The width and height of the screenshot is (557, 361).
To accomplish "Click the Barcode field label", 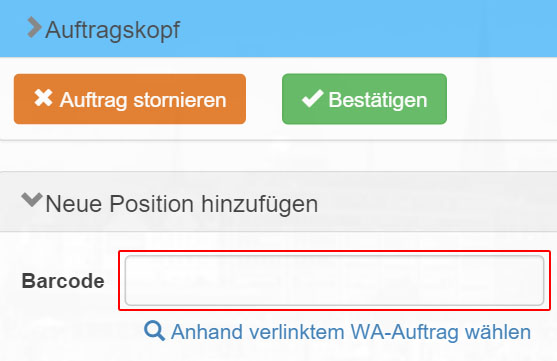I will click(x=63, y=281).
